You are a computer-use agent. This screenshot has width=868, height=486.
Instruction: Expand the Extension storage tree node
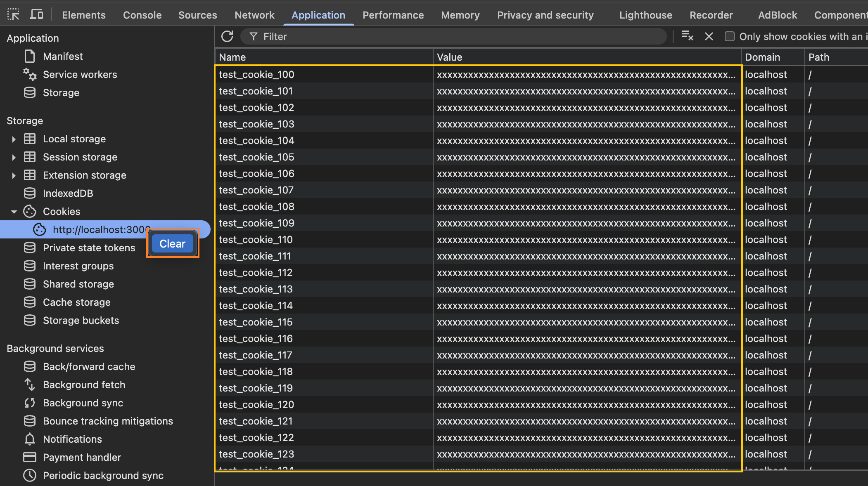(14, 175)
